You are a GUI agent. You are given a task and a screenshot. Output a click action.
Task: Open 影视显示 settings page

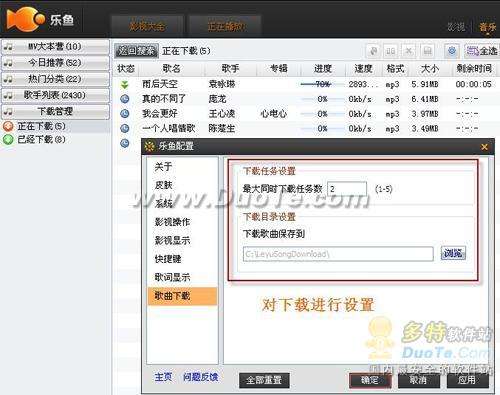click(172, 240)
